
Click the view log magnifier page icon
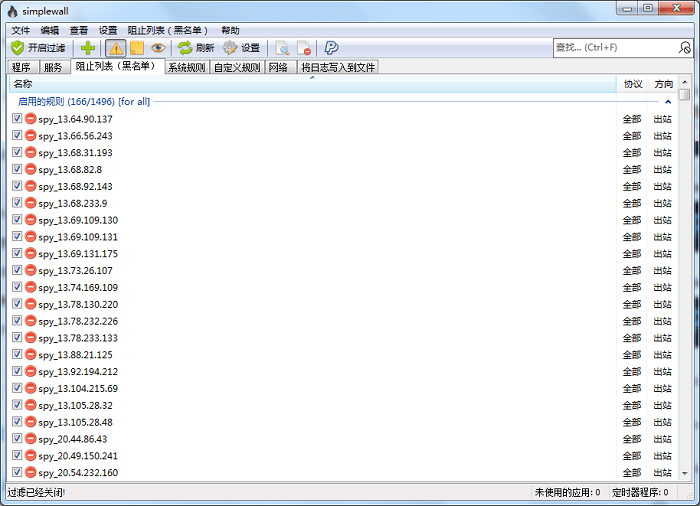point(282,47)
